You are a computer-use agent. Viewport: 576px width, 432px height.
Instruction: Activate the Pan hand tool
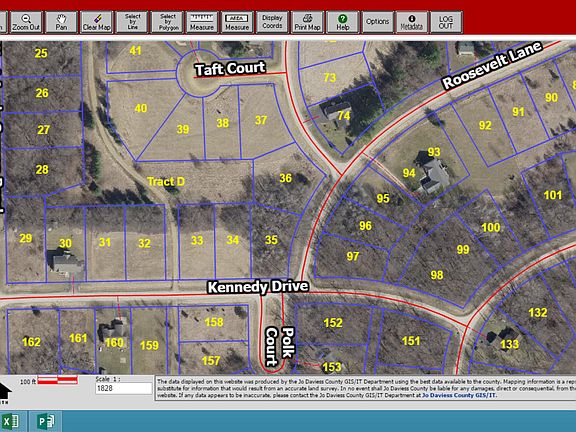(x=61, y=22)
